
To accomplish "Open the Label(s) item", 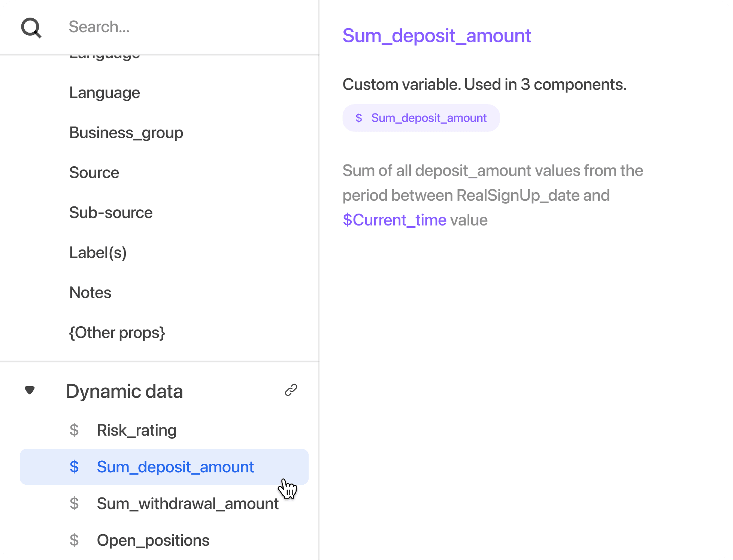I will (x=98, y=253).
